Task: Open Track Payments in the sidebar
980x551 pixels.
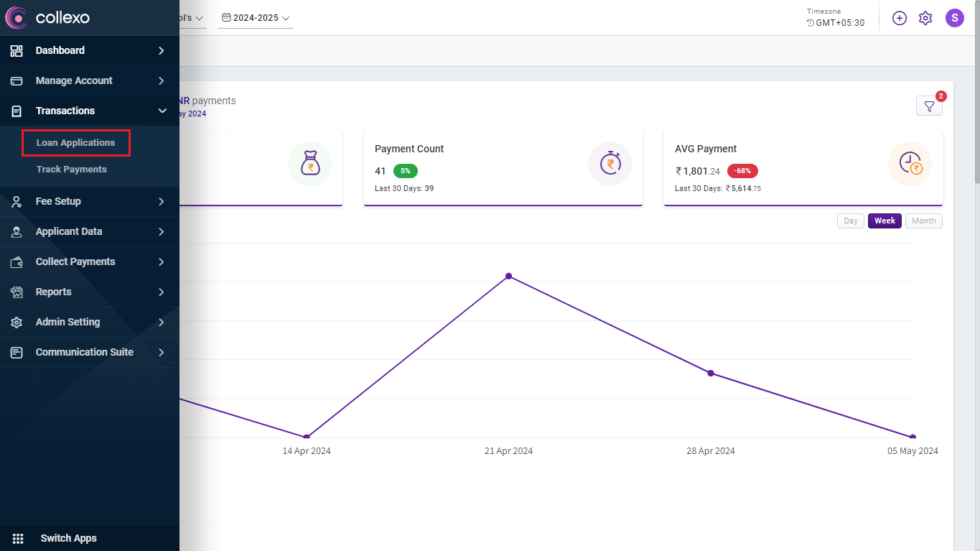Action: pos(71,170)
